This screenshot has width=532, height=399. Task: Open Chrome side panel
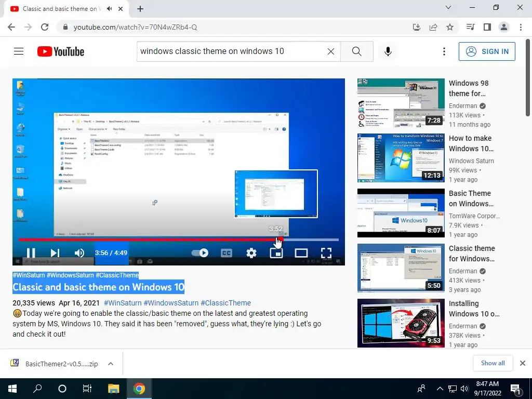pos(487,27)
